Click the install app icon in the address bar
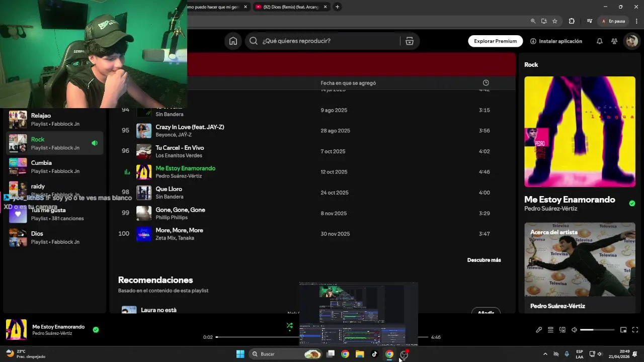The height and width of the screenshot is (362, 644). [544, 21]
